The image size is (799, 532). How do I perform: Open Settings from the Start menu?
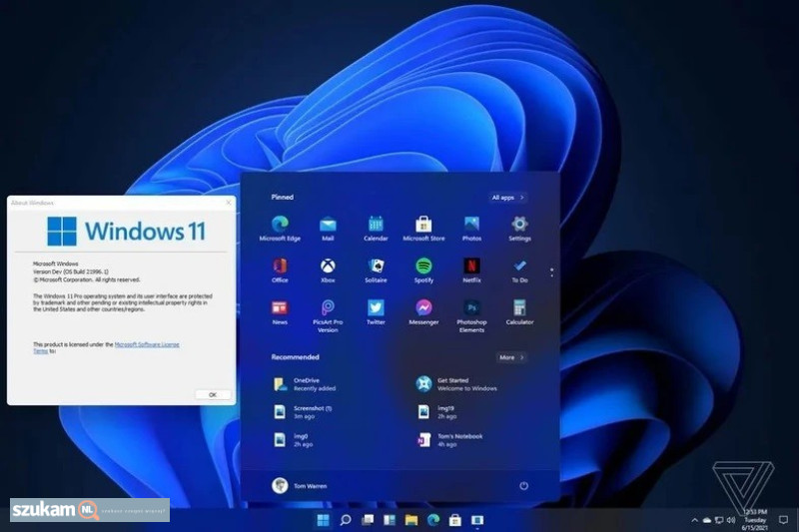pos(519,229)
